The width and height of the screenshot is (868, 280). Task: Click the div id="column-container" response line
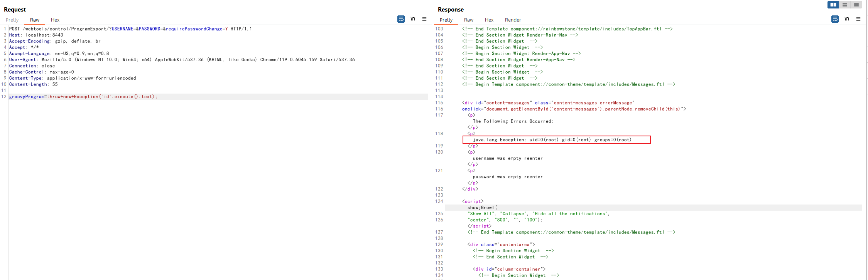[x=509, y=269]
